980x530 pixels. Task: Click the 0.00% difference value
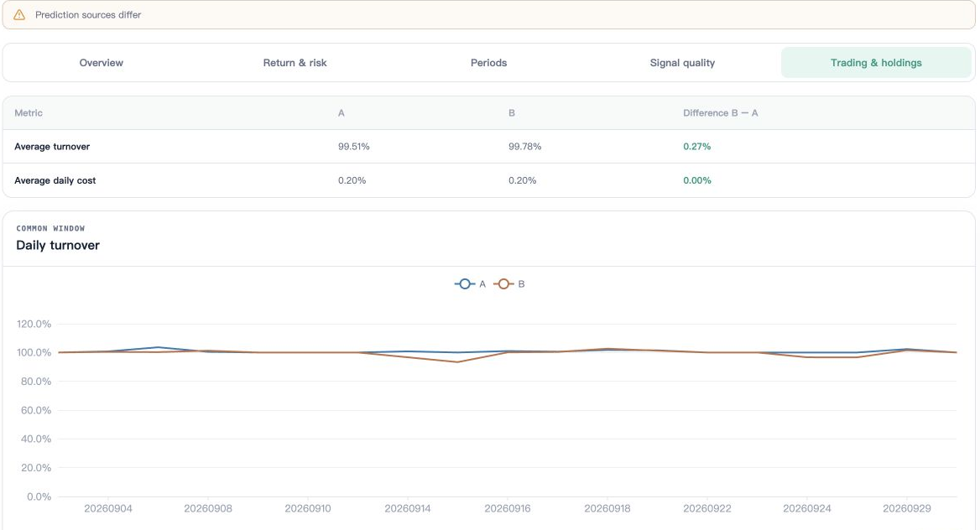point(697,180)
